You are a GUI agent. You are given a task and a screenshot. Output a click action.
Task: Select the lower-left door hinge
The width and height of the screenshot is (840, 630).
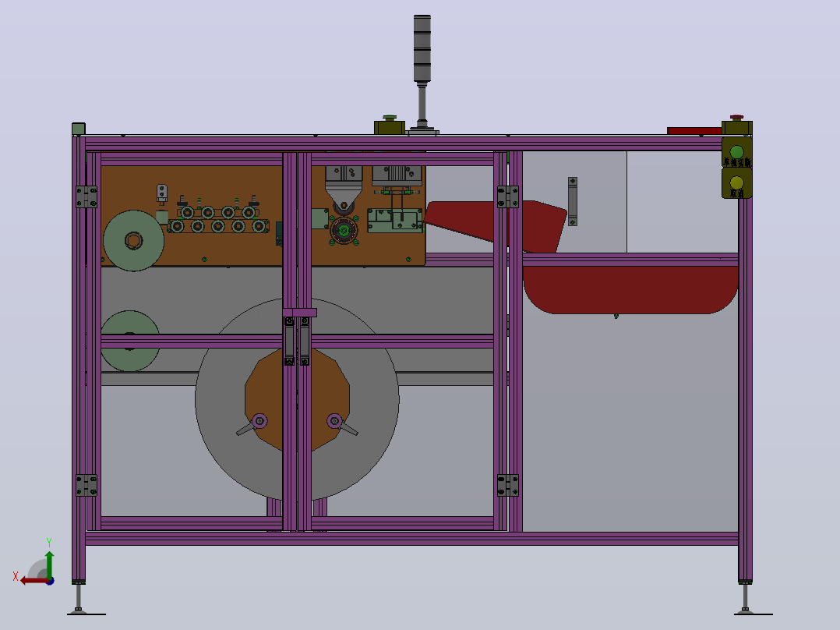(x=86, y=485)
